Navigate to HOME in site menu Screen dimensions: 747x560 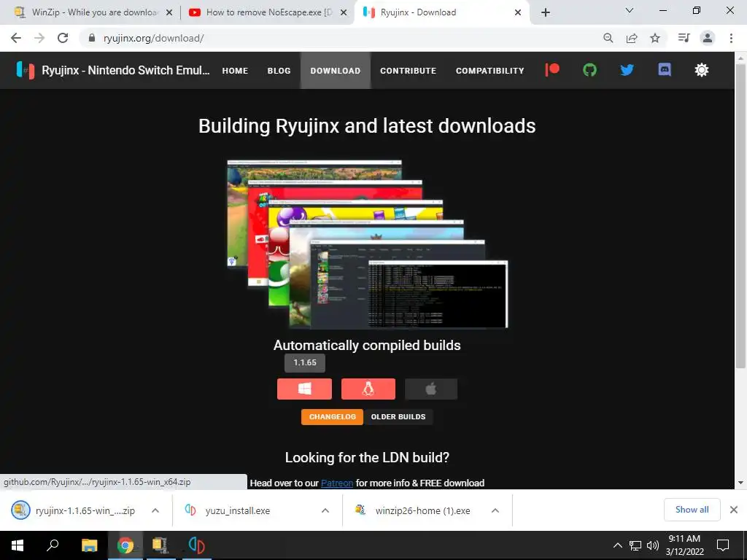pos(235,71)
